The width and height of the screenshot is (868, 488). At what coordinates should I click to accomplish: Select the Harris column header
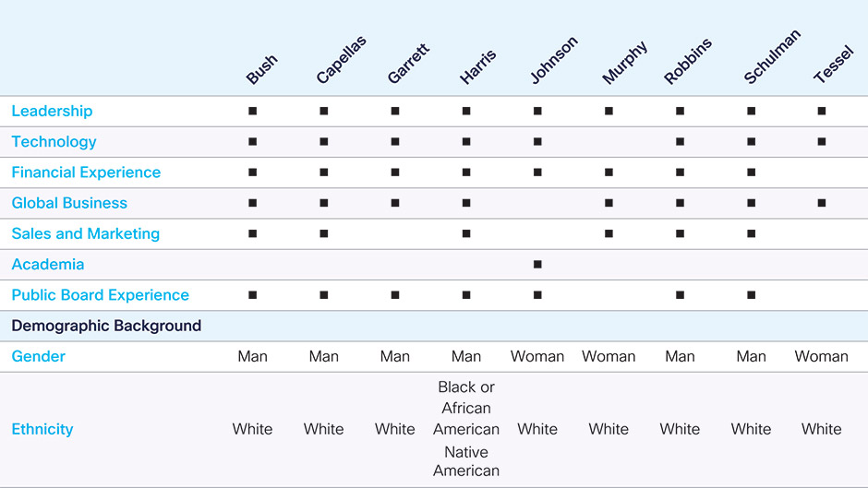(477, 67)
